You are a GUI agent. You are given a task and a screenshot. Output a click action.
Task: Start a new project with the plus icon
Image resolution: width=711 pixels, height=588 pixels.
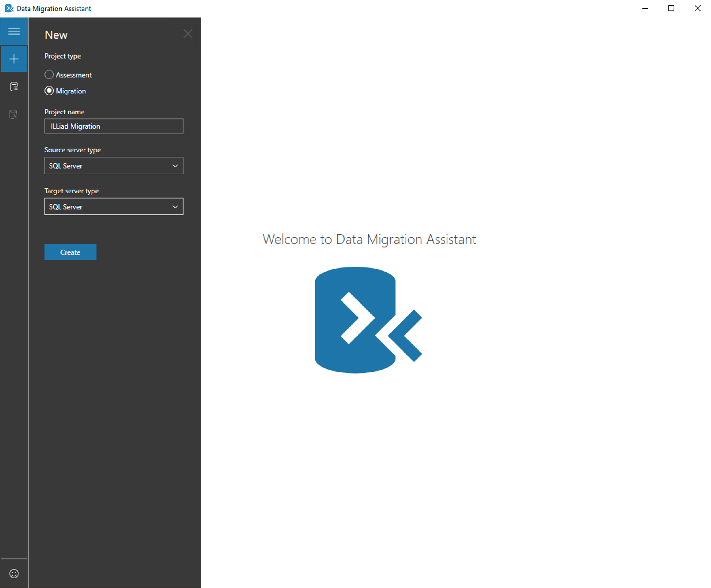pyautogui.click(x=14, y=59)
